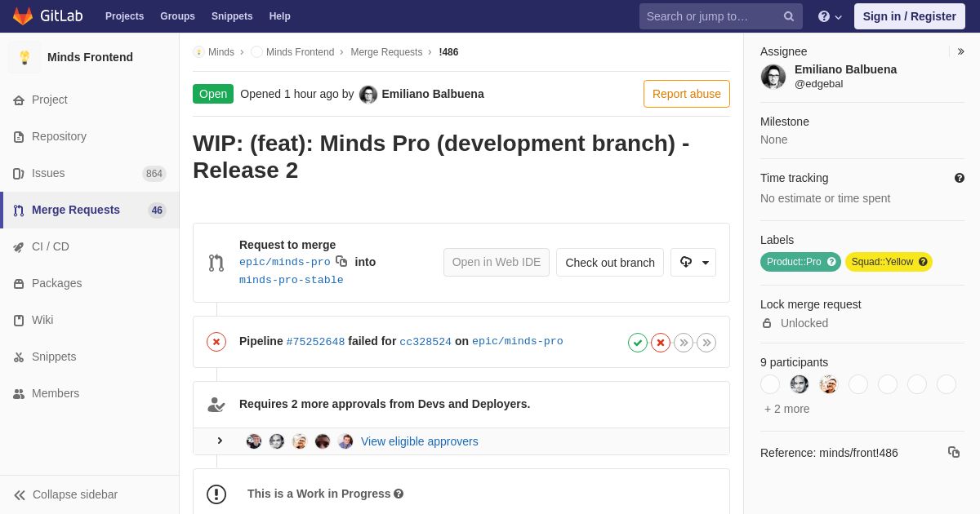Click the Work in Progress warning icon
The width and height of the screenshot is (980, 514).
point(216,494)
